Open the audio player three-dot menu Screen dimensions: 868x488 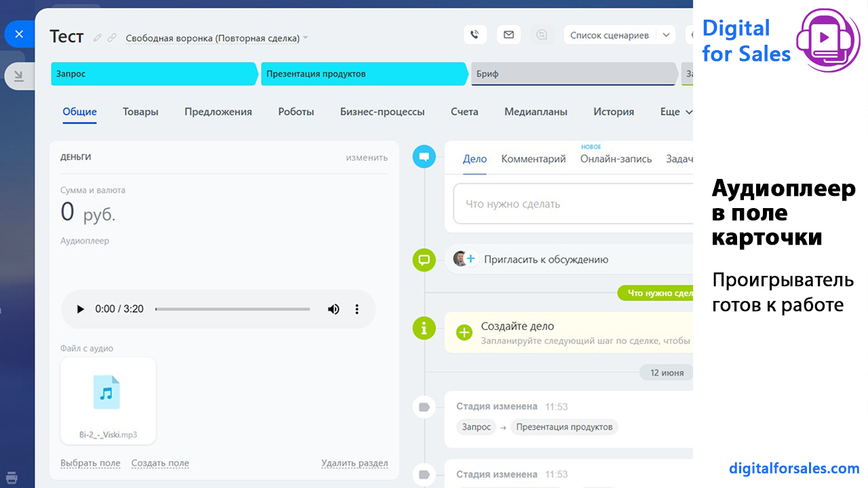[357, 309]
